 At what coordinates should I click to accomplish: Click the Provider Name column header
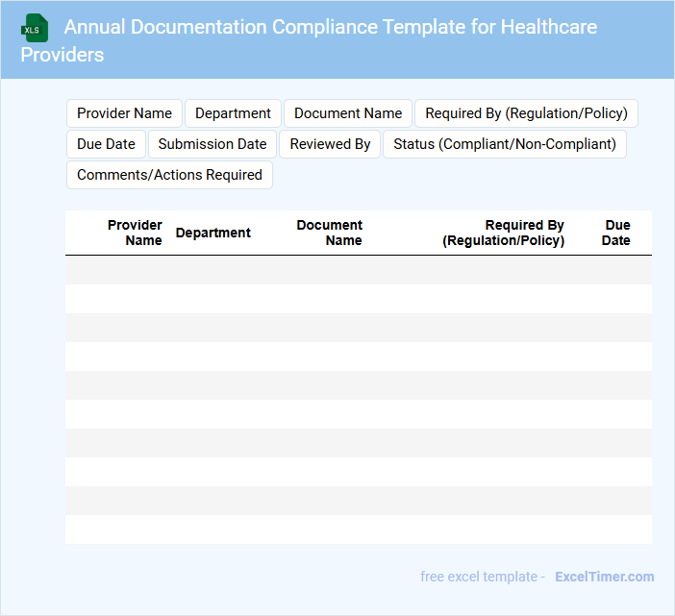(x=135, y=233)
